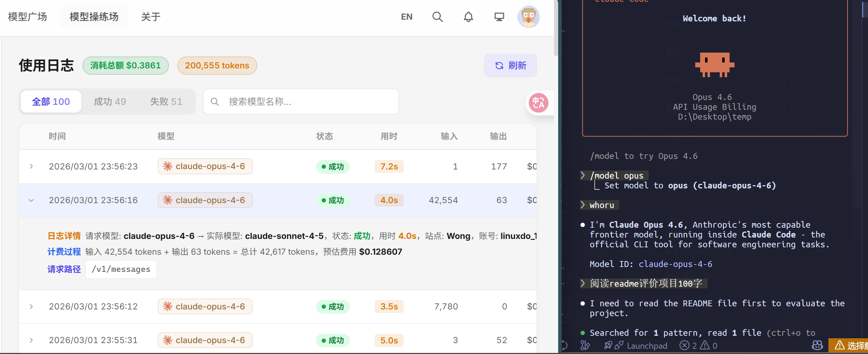Click the 刷新 refresh button
The width and height of the screenshot is (868, 354).
[x=510, y=66]
